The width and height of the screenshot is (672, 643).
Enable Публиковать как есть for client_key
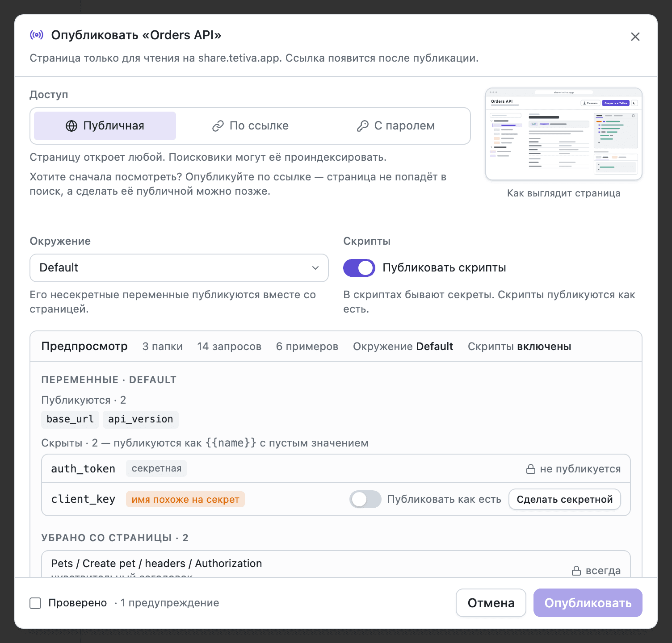click(365, 499)
